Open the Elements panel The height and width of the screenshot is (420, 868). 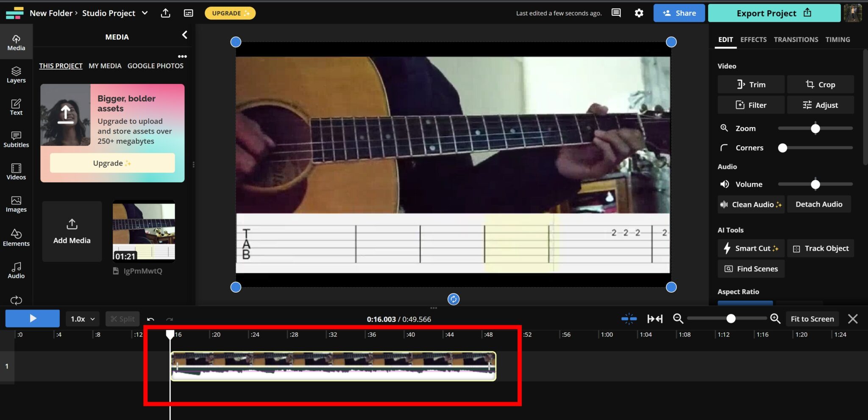tap(16, 238)
